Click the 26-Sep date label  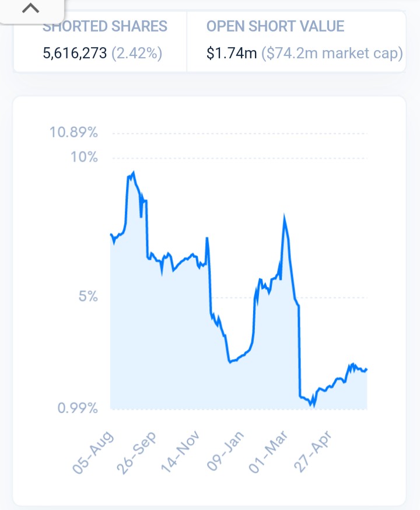point(140,453)
